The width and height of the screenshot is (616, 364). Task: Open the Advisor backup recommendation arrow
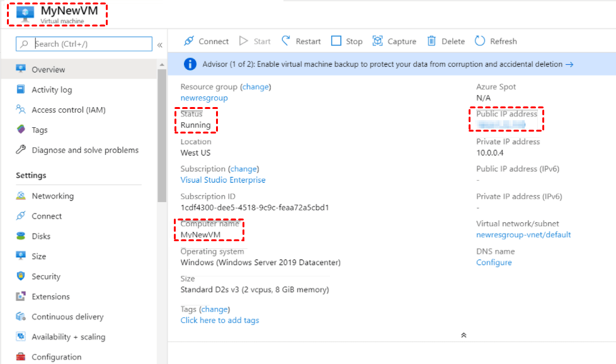point(569,64)
